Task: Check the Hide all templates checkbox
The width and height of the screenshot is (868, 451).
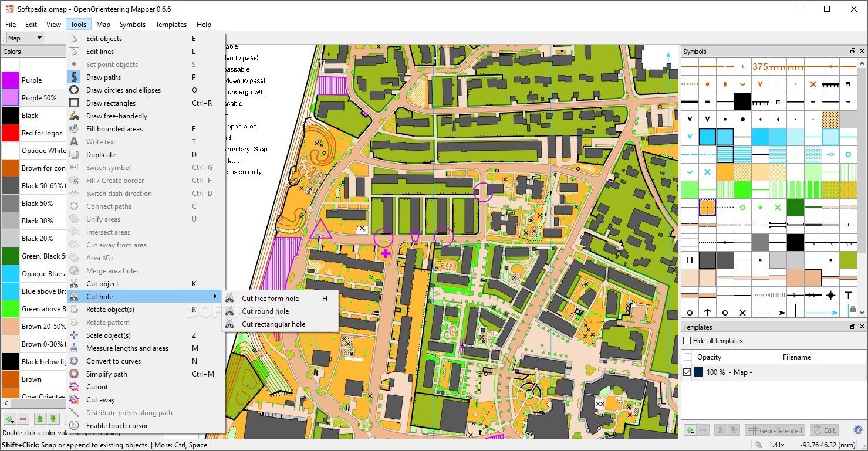Action: pyautogui.click(x=687, y=341)
